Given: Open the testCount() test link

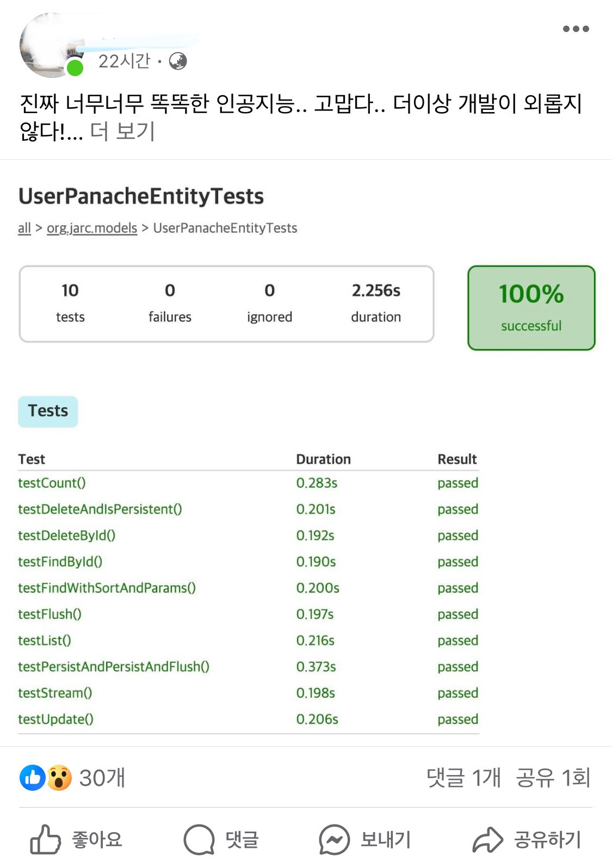Looking at the screenshot, I should click(52, 483).
